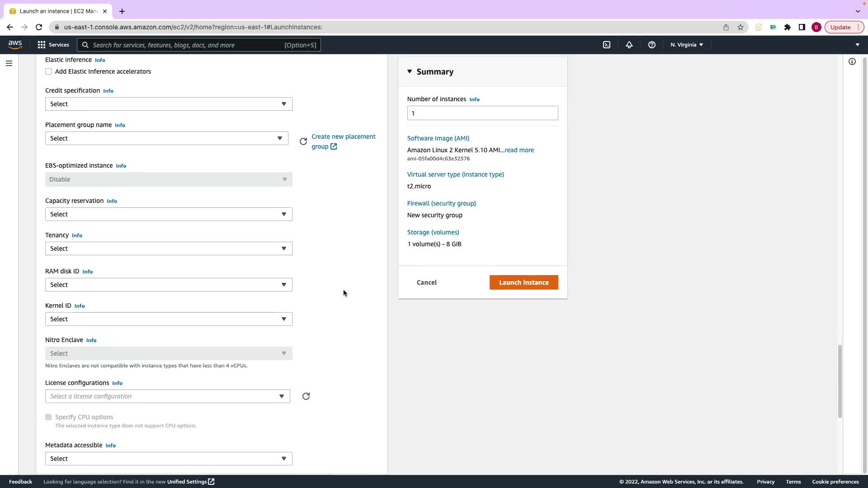Refresh the license configurations list
The height and width of the screenshot is (488, 868).
[x=306, y=396]
